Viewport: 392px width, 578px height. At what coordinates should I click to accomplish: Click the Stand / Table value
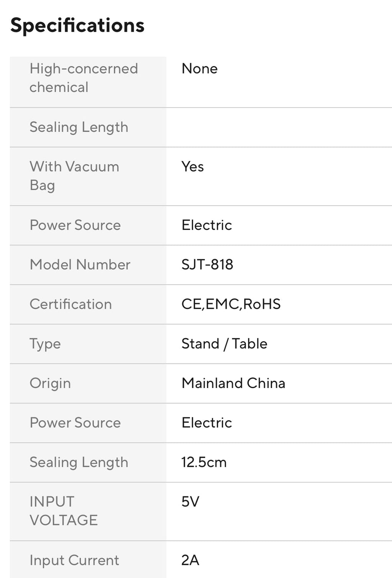pyautogui.click(x=224, y=344)
